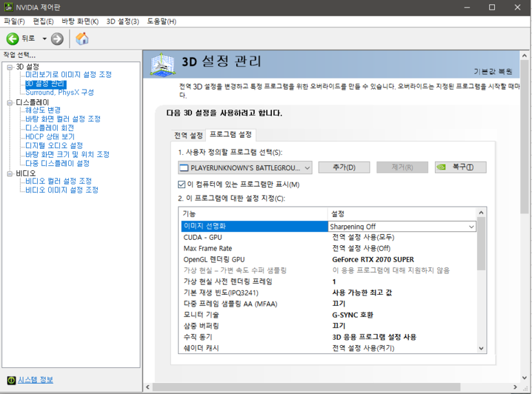Open 바탕 화면 크기 및 위치 조정 page
Screen dimensions: 532x394
(67, 154)
